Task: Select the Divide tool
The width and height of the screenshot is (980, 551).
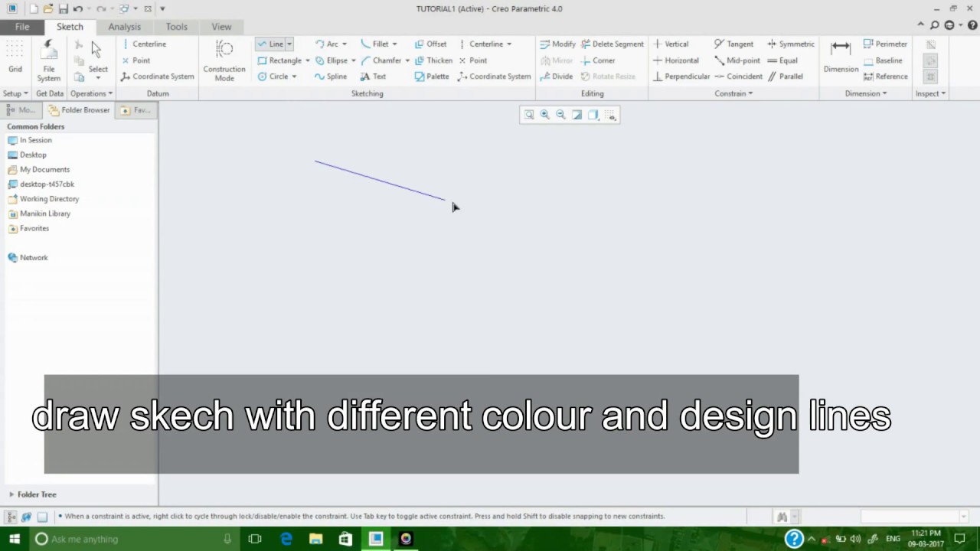Action: click(x=556, y=77)
